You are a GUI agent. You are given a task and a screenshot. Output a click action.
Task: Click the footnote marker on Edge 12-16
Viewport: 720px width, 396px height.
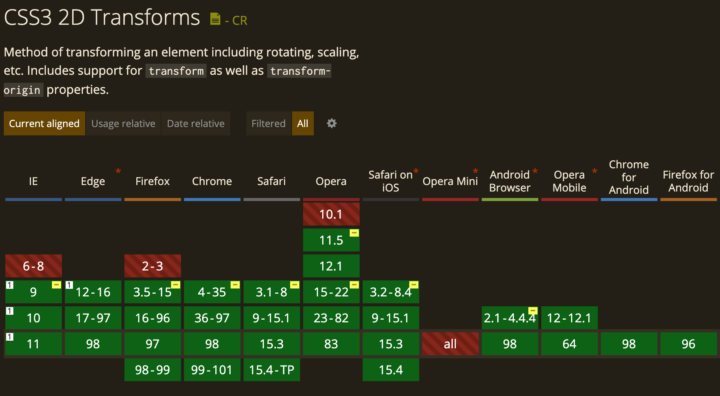click(x=69, y=285)
